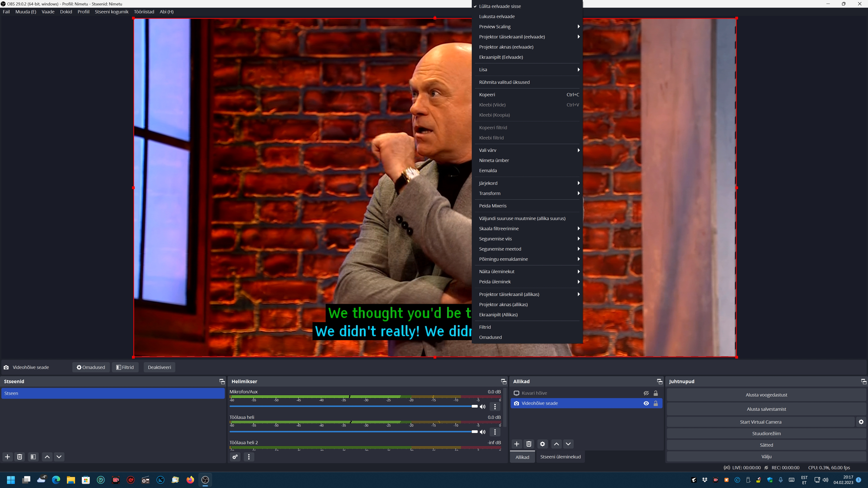Toggle Lukusta eelvaade option
Screen dimensions: 868x488
pos(527,16)
